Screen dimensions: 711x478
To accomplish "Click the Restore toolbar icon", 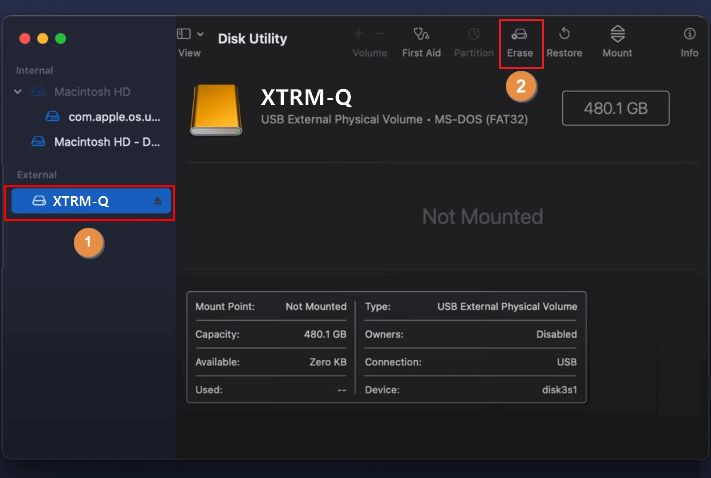I will point(564,34).
